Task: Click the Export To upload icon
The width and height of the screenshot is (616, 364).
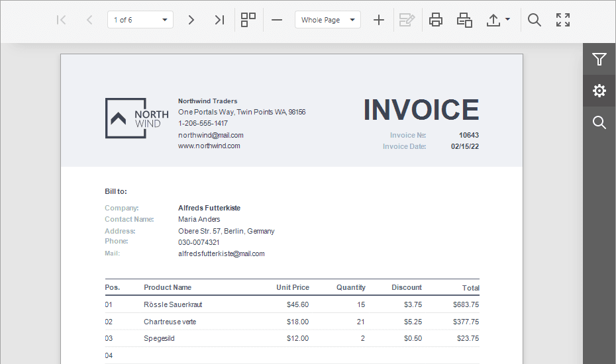Action: pyautogui.click(x=493, y=20)
